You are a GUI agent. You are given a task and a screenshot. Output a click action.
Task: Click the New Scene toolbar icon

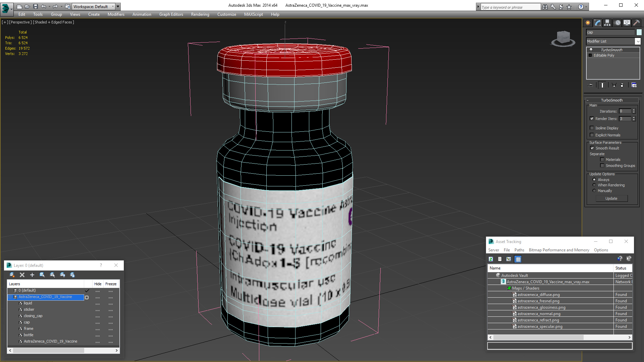(x=19, y=6)
